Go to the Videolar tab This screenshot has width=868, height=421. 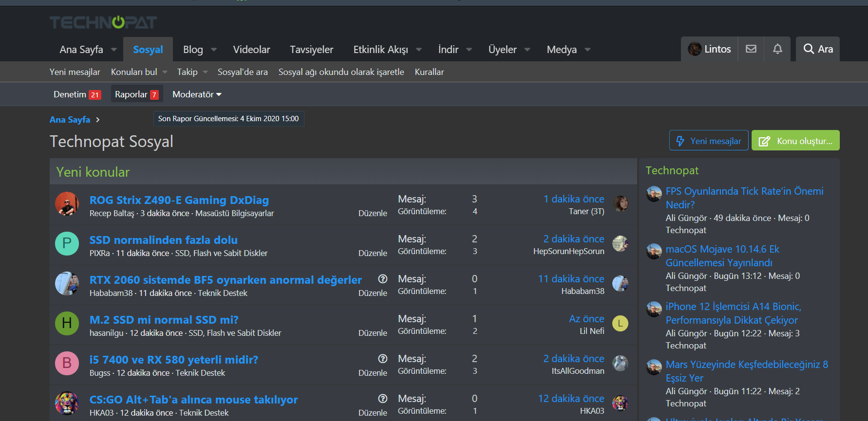(251, 50)
